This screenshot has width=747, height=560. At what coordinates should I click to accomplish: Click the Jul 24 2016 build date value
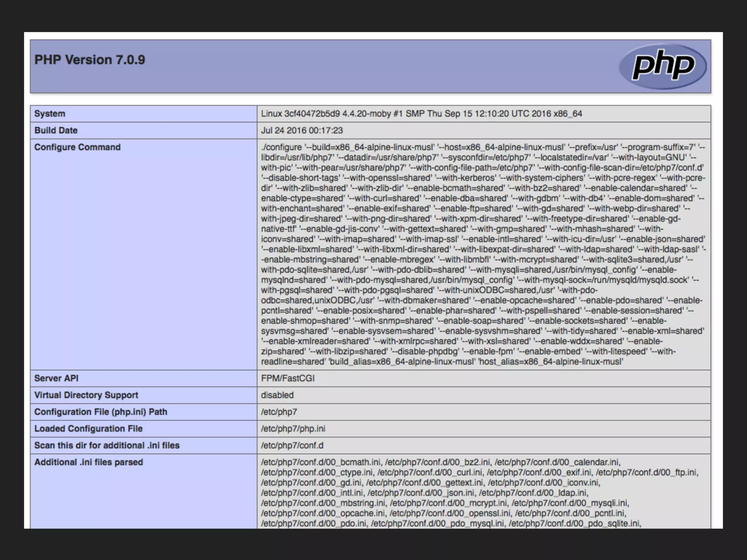pyautogui.click(x=302, y=131)
